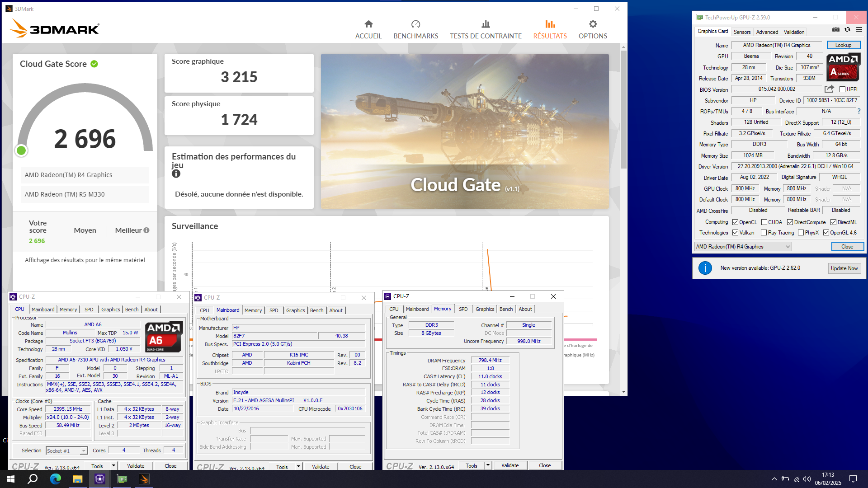The height and width of the screenshot is (488, 868).
Task: Toggle the PhysX checkbox
Action: 801,233
